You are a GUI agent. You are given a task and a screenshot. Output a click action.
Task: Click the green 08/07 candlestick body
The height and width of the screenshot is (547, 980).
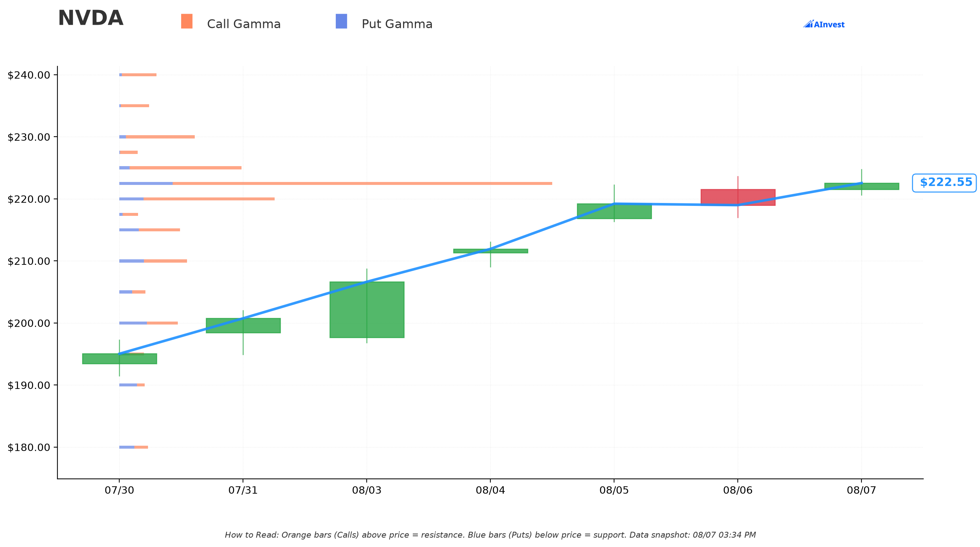861,186
